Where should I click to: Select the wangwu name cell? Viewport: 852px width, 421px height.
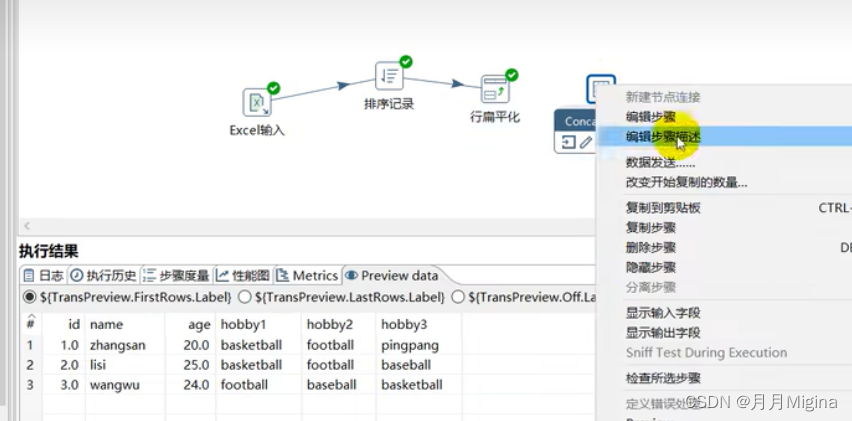pos(125,385)
